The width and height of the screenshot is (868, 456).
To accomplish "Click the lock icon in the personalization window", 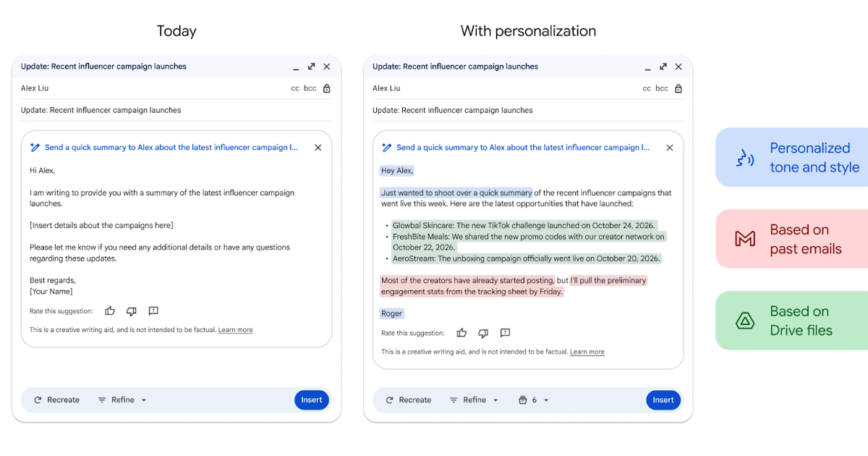I will [x=678, y=88].
